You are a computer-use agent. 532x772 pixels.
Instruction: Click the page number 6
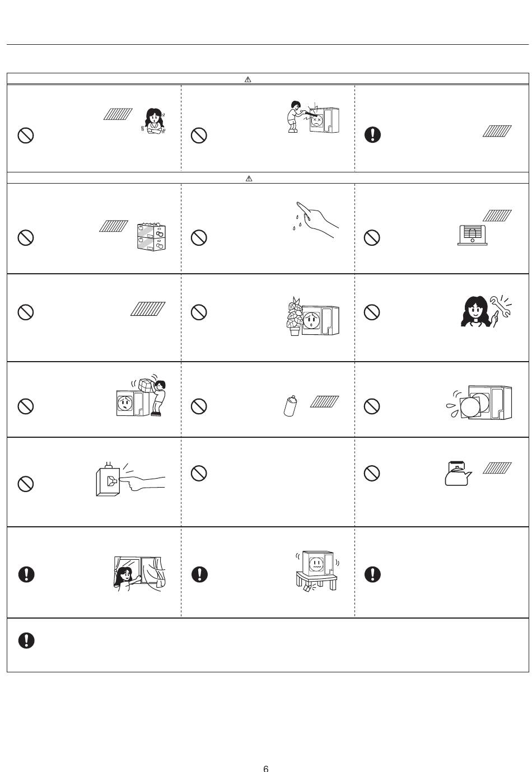[x=266, y=768]
